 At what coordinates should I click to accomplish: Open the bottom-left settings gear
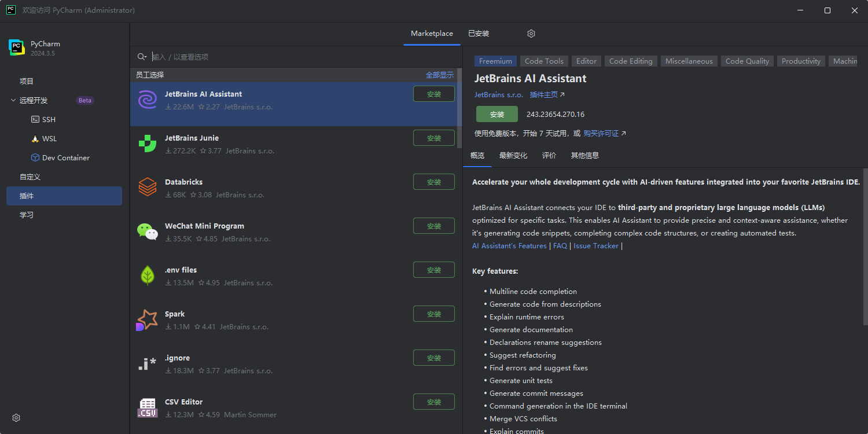click(x=16, y=418)
